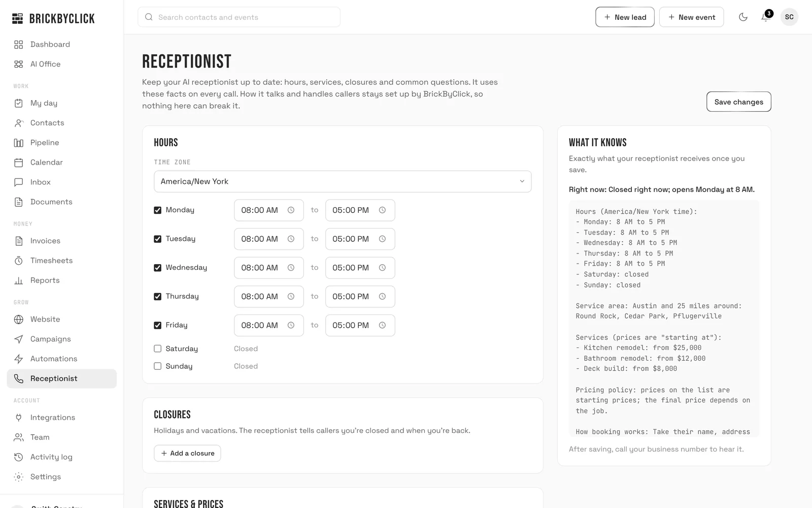Open the Campaigns page
Image resolution: width=812 pixels, height=508 pixels.
62,339
